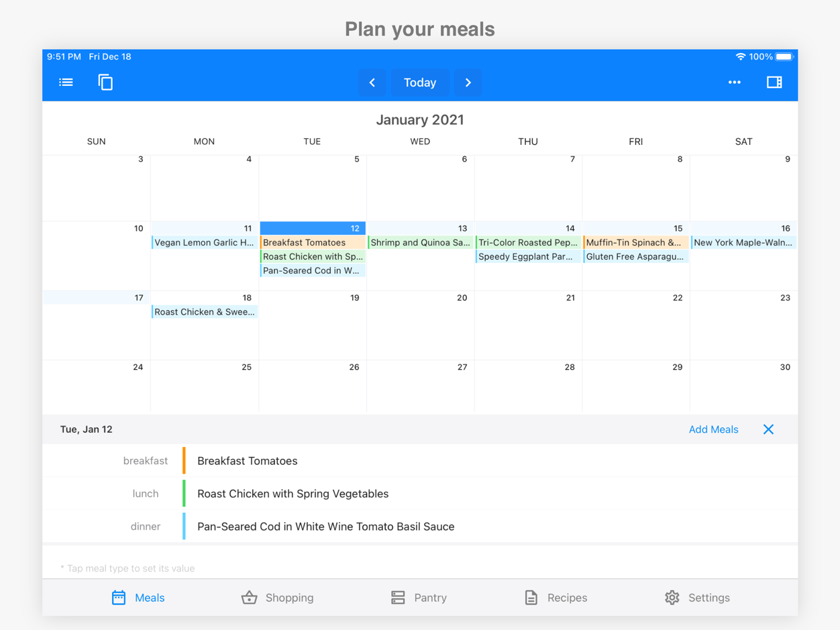Toggle the side panel icon
Viewport: 840px width, 630px height.
774,83
